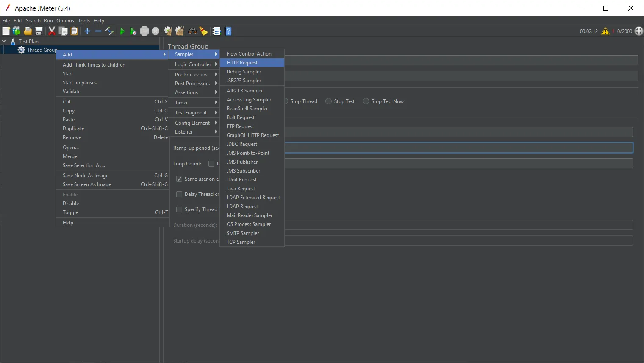The width and height of the screenshot is (644, 363).
Task: Tick the Loop Count Infinite checkbox
Action: tap(211, 164)
